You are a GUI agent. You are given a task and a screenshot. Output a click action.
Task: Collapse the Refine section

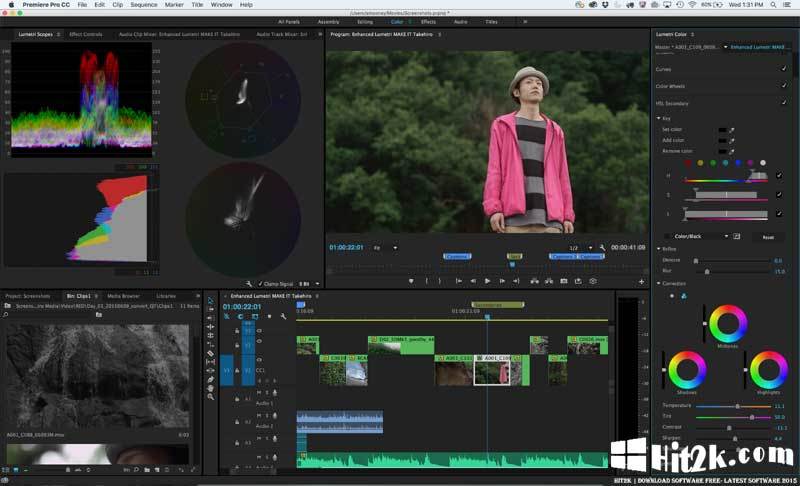click(x=659, y=249)
